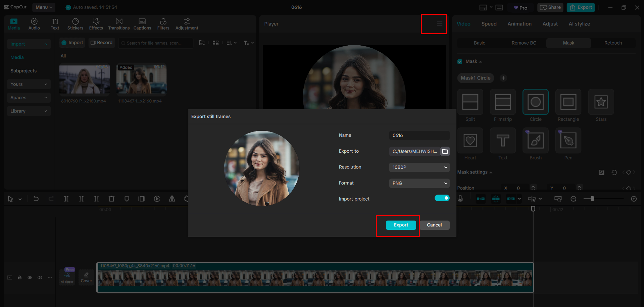Open the Format dropdown showing PNG
644x307 pixels.
[x=419, y=183]
